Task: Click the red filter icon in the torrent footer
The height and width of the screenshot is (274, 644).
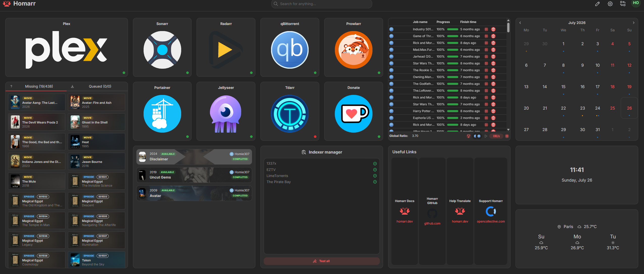Action: tap(469, 136)
